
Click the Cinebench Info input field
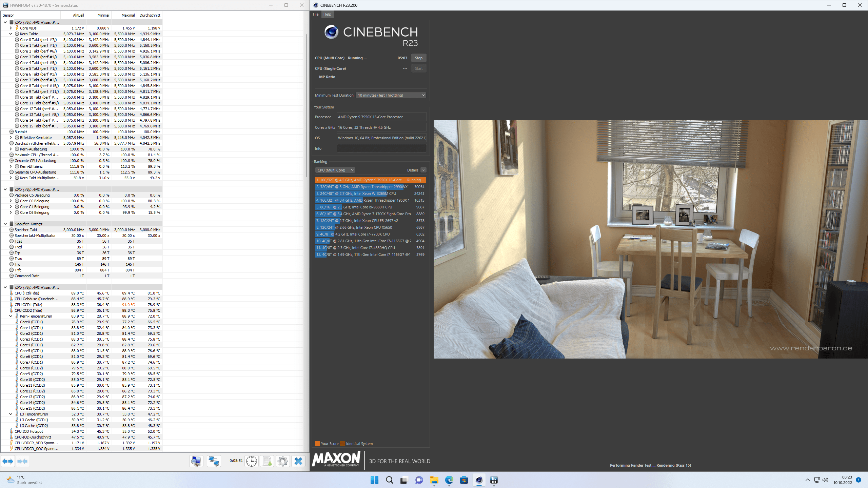coord(381,148)
